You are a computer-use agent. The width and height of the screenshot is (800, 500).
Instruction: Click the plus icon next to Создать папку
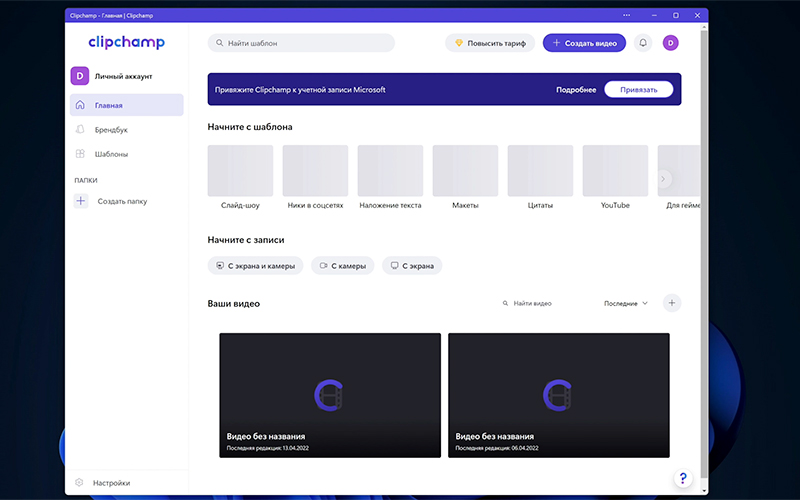tap(81, 201)
